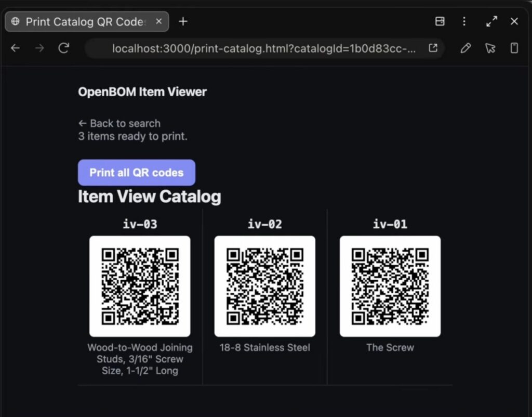This screenshot has height=417, width=532.
Task: Select the Print Catalog QR Codes tab
Action: [x=87, y=21]
